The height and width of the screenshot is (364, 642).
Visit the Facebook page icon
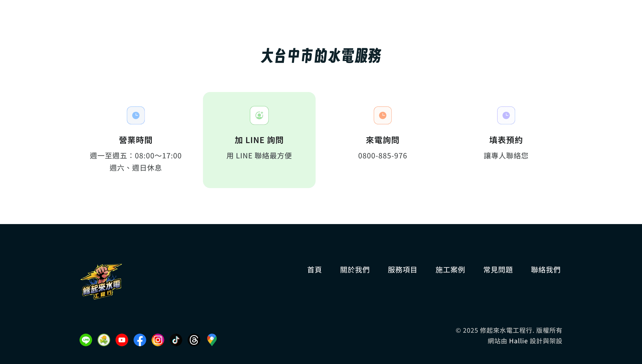point(140,340)
